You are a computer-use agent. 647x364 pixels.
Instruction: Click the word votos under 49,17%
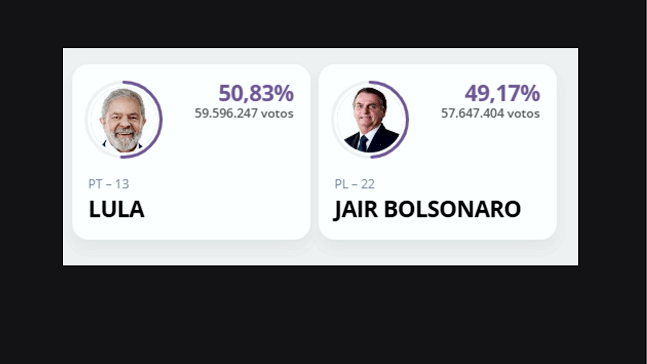coord(523,113)
